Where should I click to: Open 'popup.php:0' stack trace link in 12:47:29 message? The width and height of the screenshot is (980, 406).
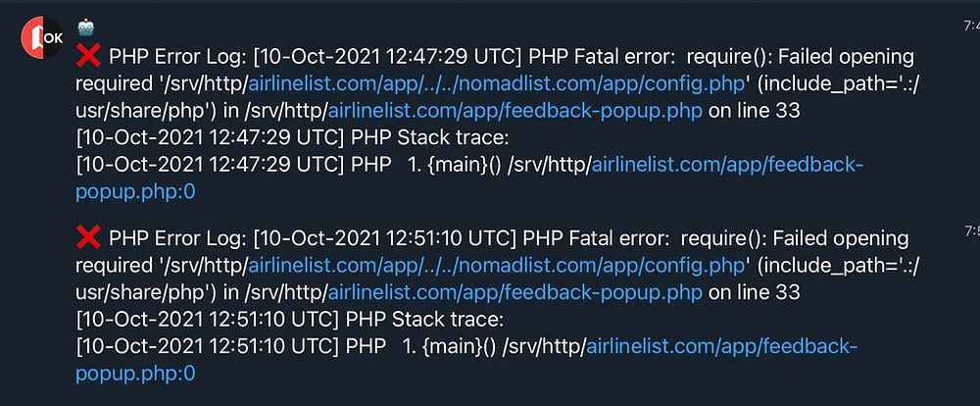135,192
